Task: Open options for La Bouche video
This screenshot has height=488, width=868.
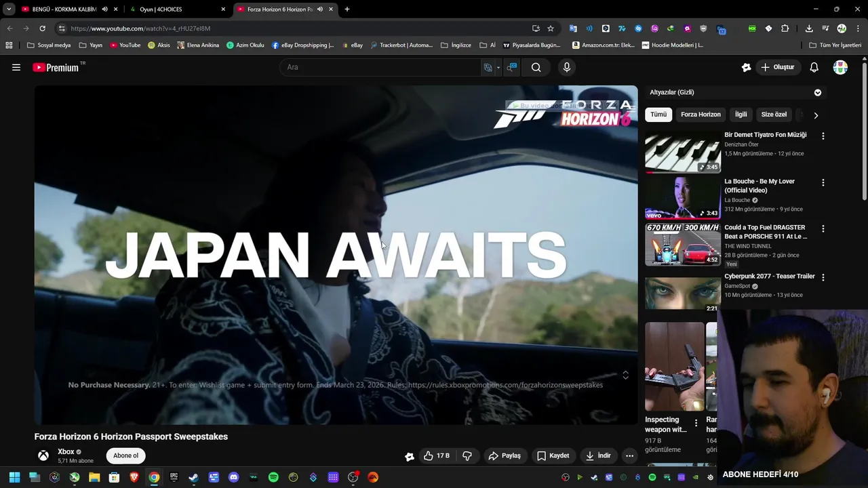Action: 823,183
